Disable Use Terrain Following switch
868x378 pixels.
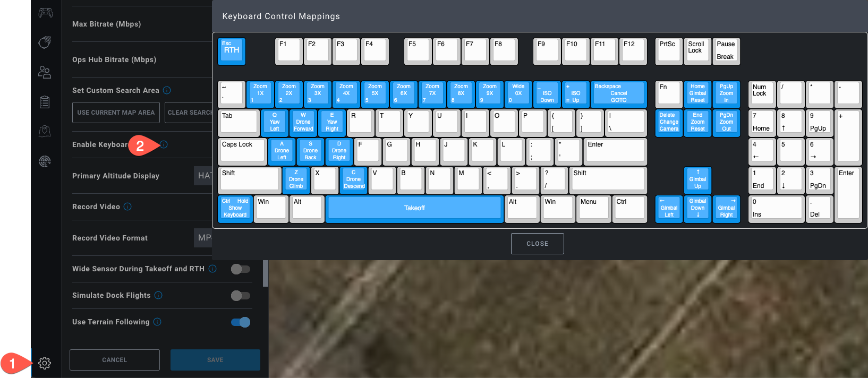241,322
